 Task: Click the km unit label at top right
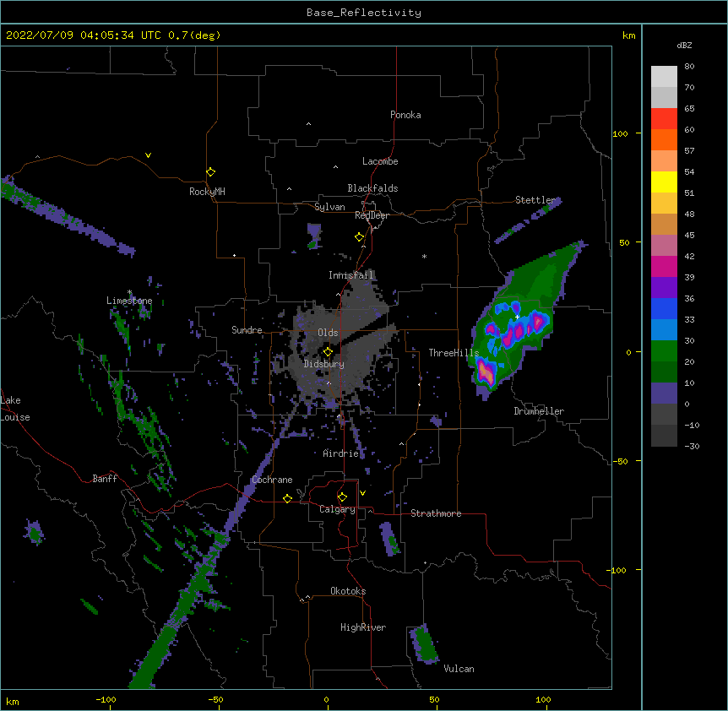click(629, 35)
